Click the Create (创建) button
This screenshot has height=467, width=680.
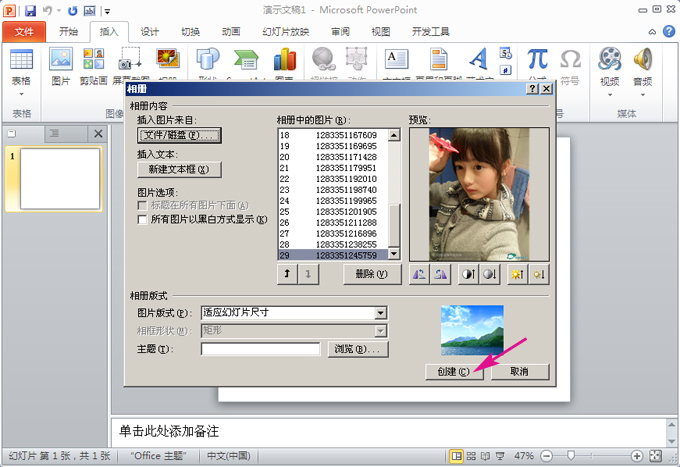click(454, 372)
